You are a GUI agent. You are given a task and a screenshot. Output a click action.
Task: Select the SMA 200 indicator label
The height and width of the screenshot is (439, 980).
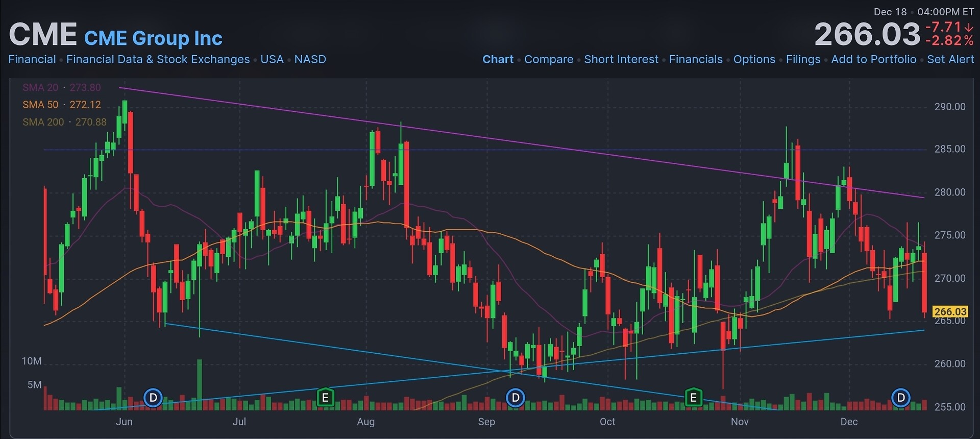coord(64,122)
